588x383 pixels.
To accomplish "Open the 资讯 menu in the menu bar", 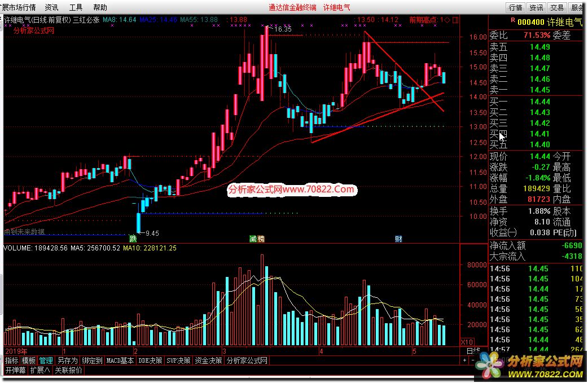I will (51, 7).
